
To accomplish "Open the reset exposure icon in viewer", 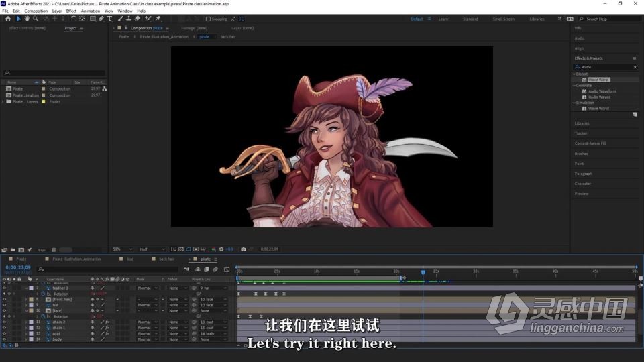I will point(221,249).
